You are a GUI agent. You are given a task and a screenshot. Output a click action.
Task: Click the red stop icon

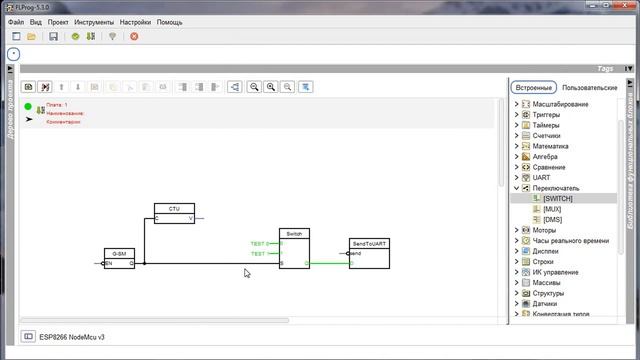(x=134, y=36)
